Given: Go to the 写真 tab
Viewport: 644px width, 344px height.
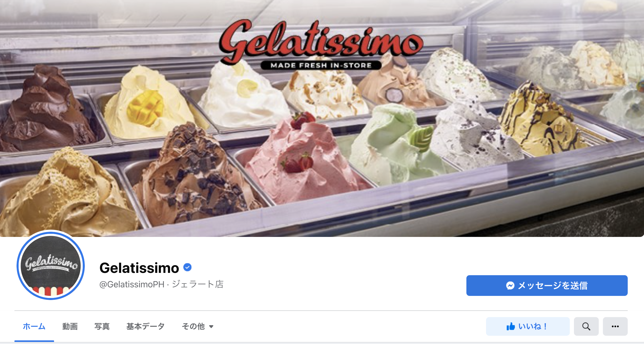Looking at the screenshot, I should point(102,326).
